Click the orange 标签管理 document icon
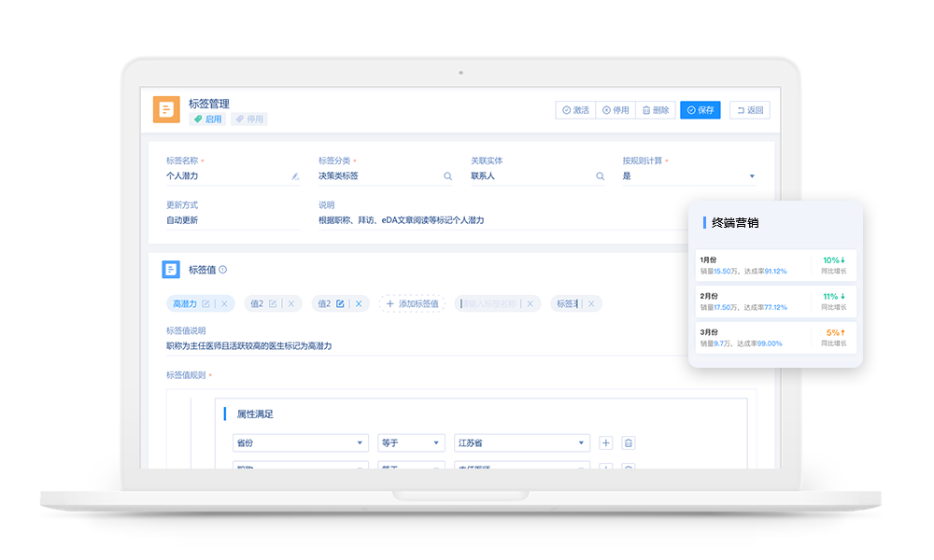Screen dimensions: 934x560 click(166, 110)
